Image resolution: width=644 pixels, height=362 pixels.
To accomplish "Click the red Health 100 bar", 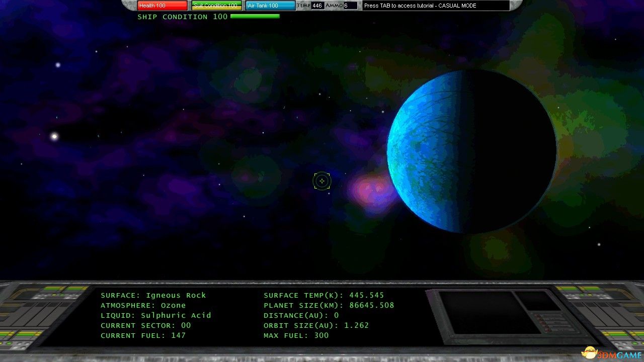I will (x=162, y=6).
